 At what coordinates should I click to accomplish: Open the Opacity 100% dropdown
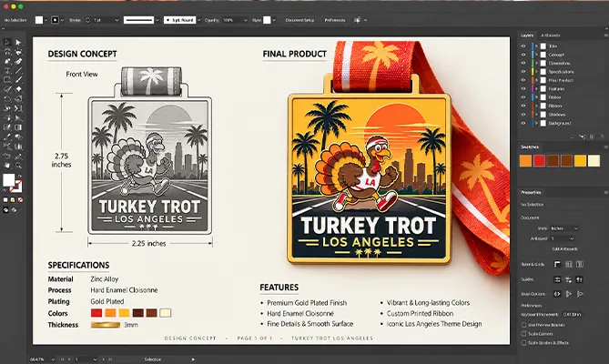click(245, 20)
